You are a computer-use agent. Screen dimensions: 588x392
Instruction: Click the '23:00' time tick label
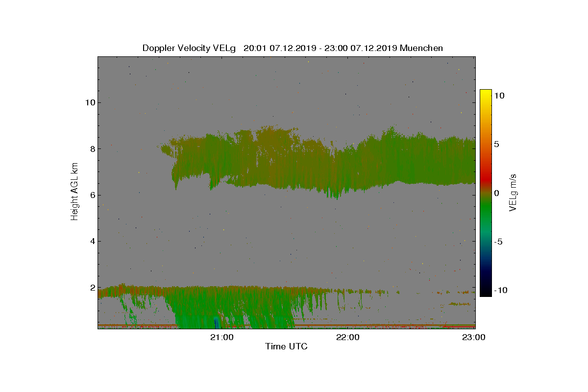tap(474, 337)
